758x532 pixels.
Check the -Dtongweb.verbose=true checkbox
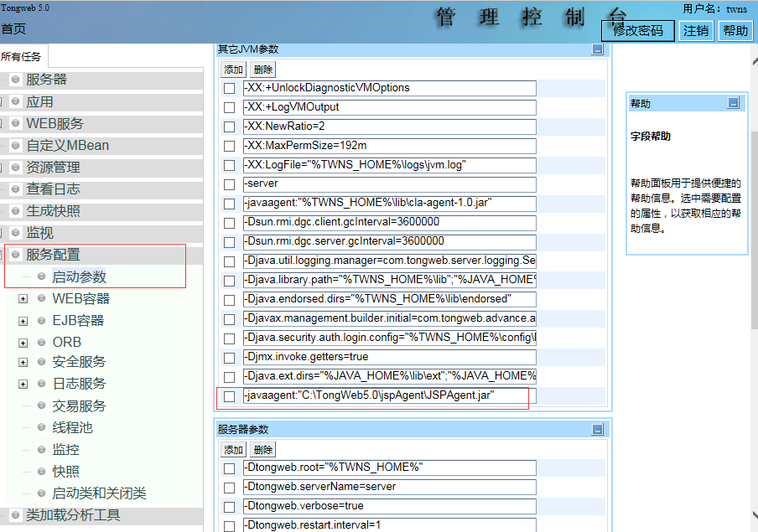pos(230,507)
